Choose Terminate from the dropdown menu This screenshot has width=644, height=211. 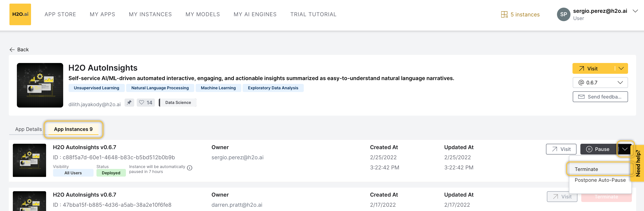(600, 169)
